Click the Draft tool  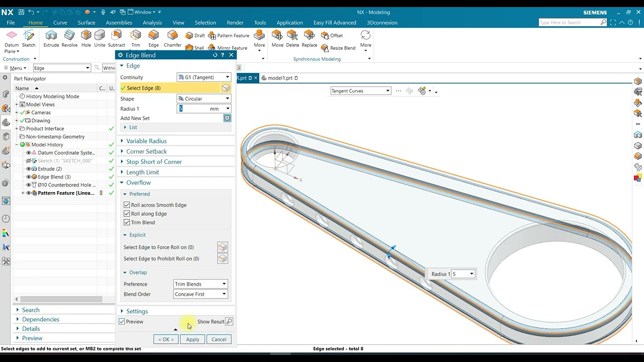195,36
